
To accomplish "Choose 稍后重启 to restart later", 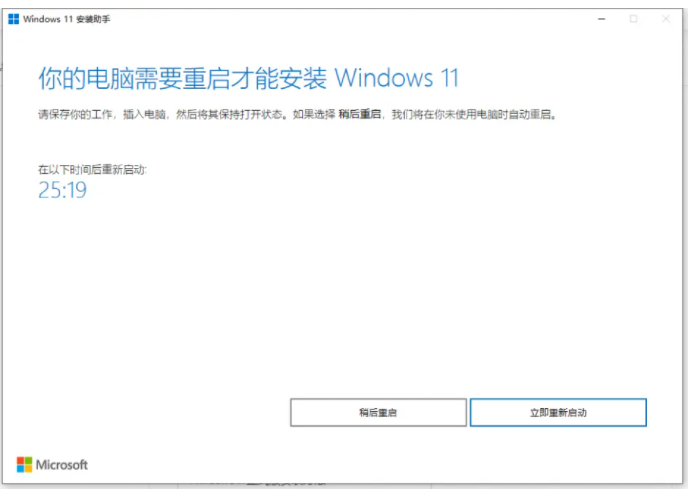I will 378,412.
